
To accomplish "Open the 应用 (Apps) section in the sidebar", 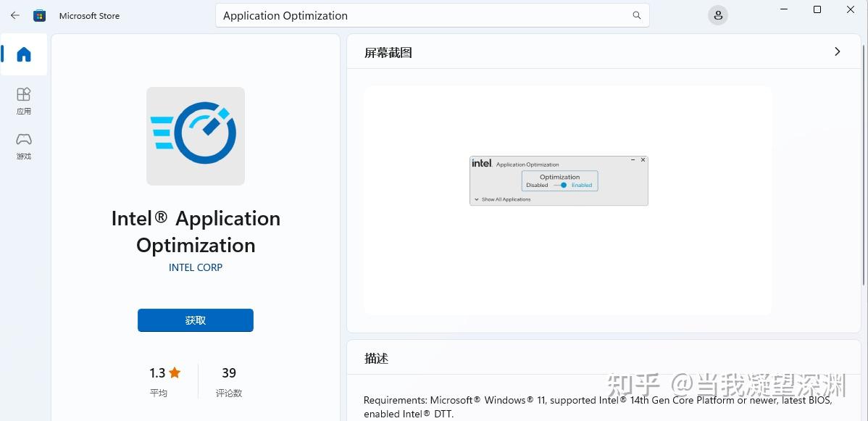I will tap(23, 100).
